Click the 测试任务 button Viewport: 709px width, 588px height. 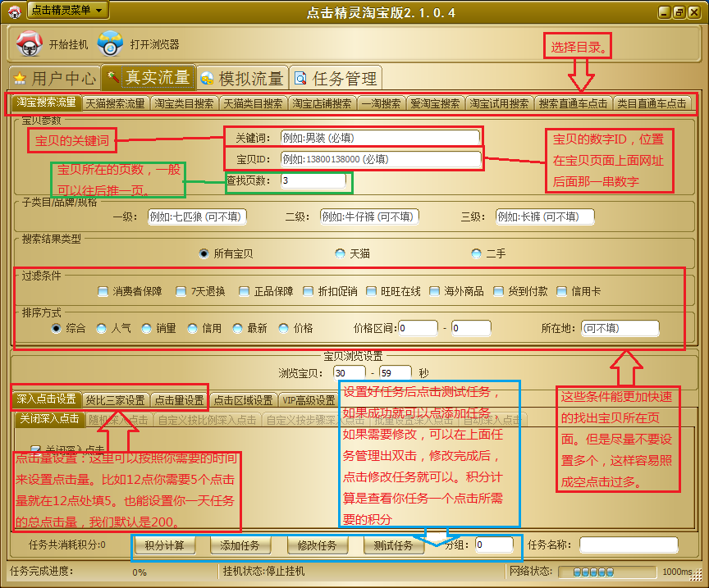[x=394, y=545]
